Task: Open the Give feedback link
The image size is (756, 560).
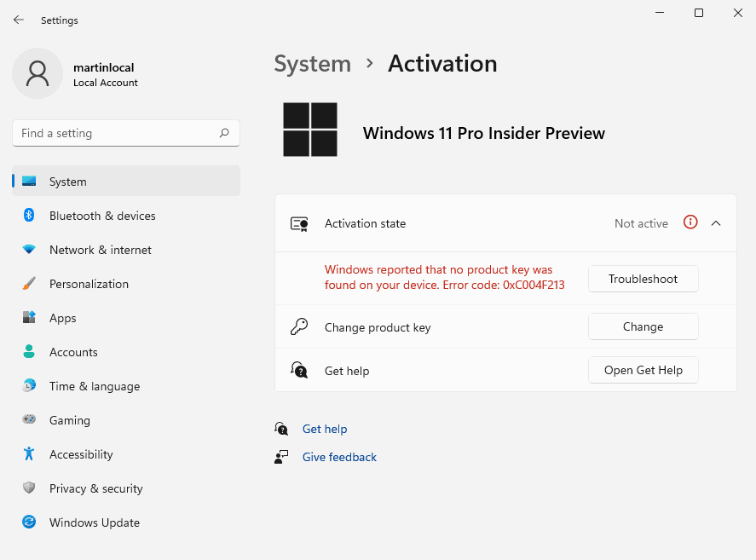Action: (339, 457)
